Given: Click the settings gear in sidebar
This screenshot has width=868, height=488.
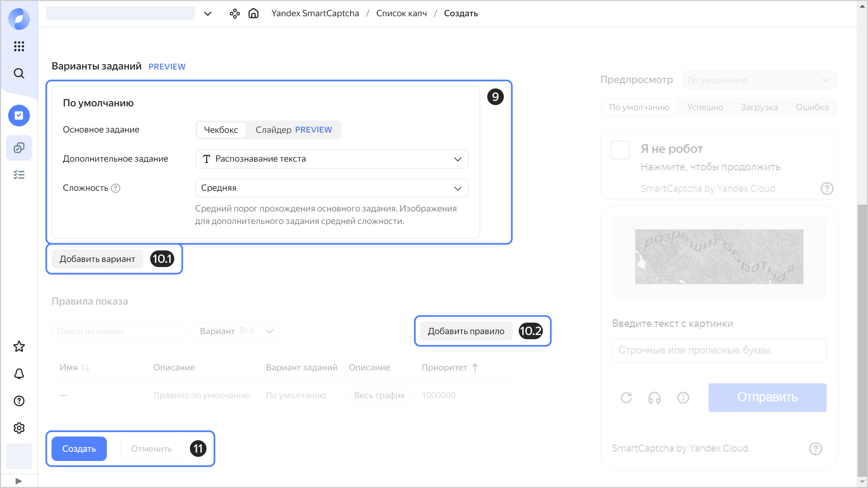Looking at the screenshot, I should pyautogui.click(x=19, y=428).
